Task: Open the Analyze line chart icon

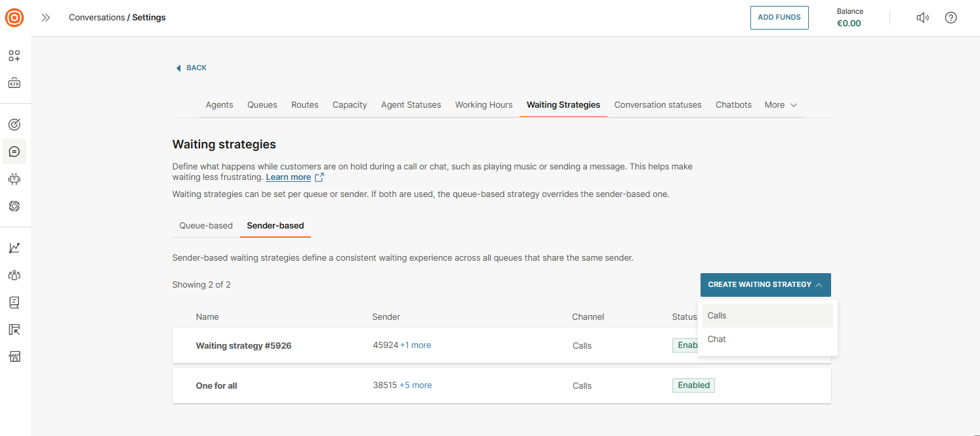Action: point(14,248)
